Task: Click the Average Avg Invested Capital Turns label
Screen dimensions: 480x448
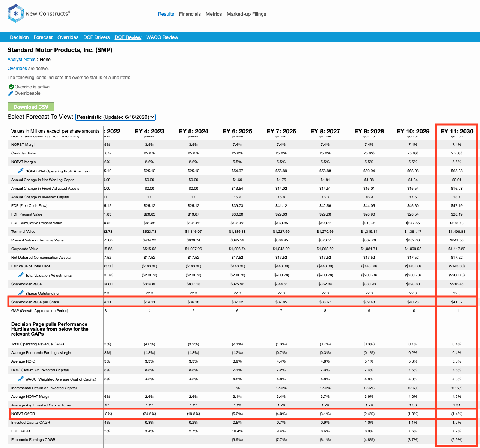Action: click(41, 405)
